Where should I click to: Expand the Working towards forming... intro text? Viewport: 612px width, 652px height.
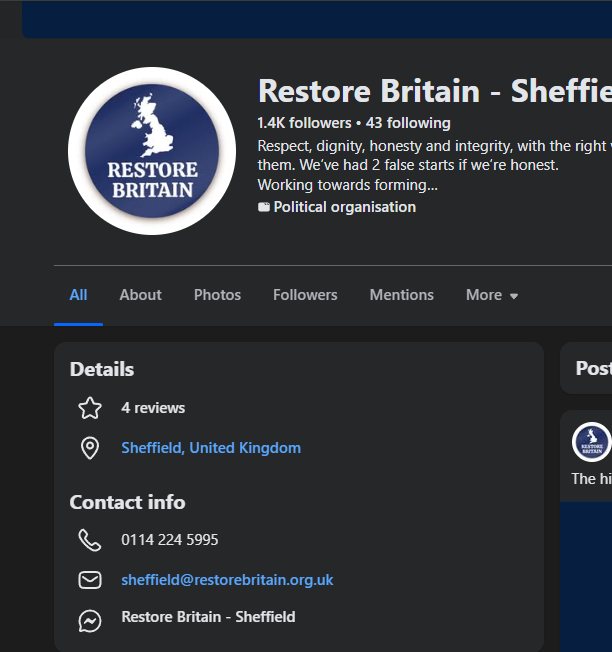click(x=348, y=185)
